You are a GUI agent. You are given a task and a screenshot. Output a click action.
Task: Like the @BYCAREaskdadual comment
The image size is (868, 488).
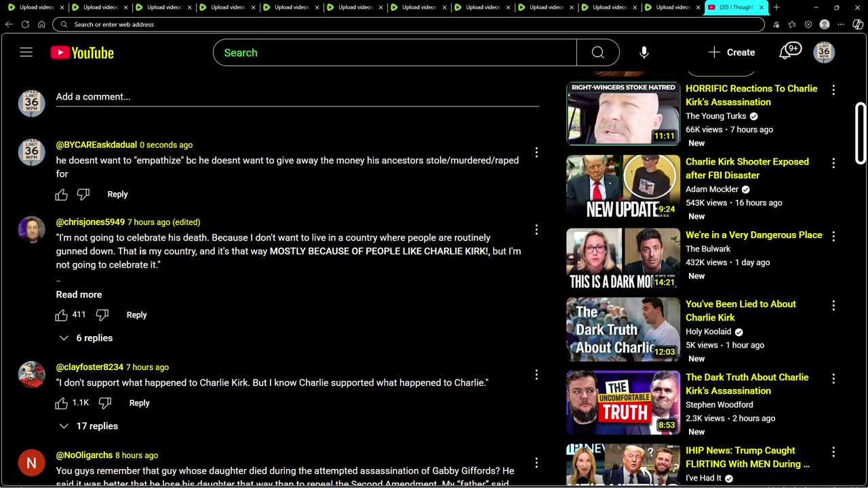click(62, 195)
